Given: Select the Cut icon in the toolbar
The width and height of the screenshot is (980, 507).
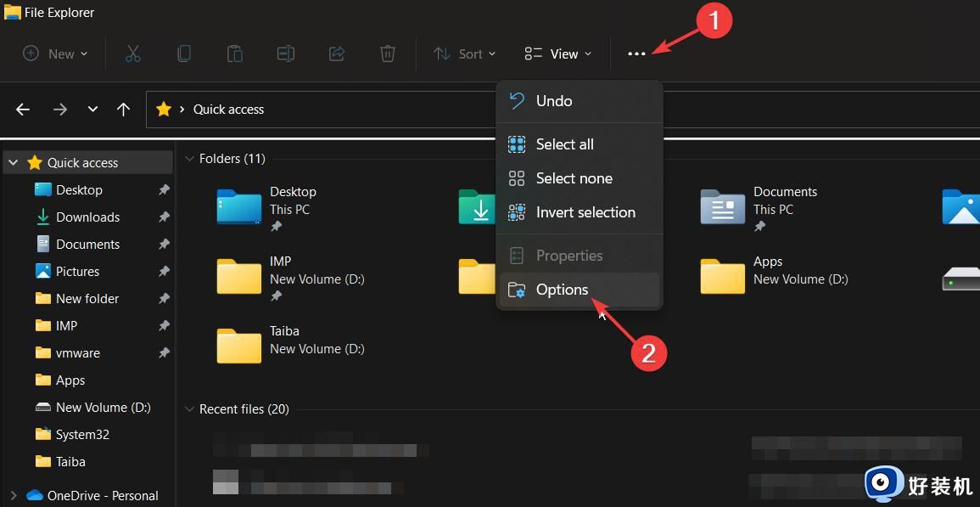Looking at the screenshot, I should point(132,54).
